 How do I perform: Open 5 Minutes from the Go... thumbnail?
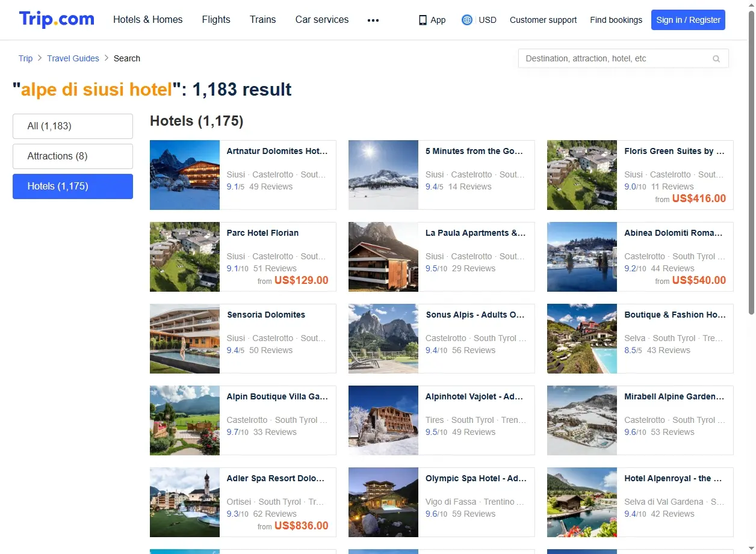(x=383, y=175)
